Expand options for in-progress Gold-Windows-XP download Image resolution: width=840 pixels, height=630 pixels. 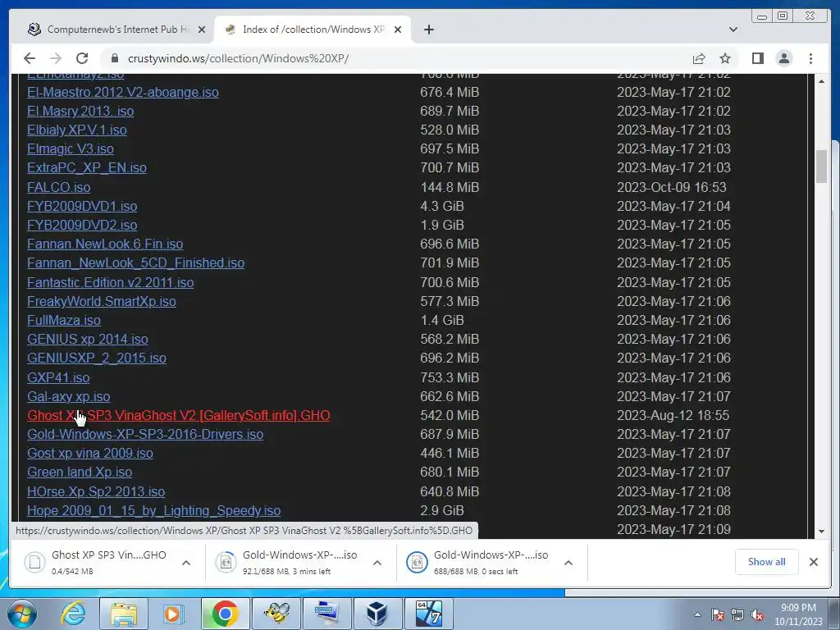coord(377,563)
